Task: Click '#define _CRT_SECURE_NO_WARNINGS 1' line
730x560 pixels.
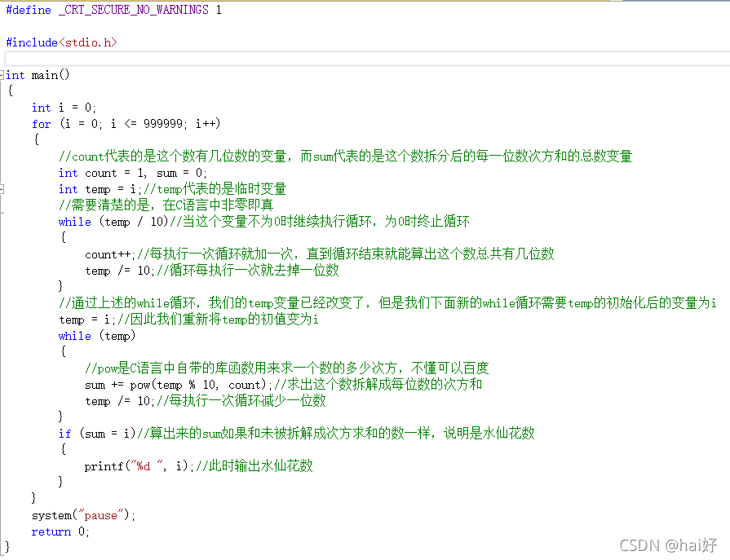Action: point(113,10)
